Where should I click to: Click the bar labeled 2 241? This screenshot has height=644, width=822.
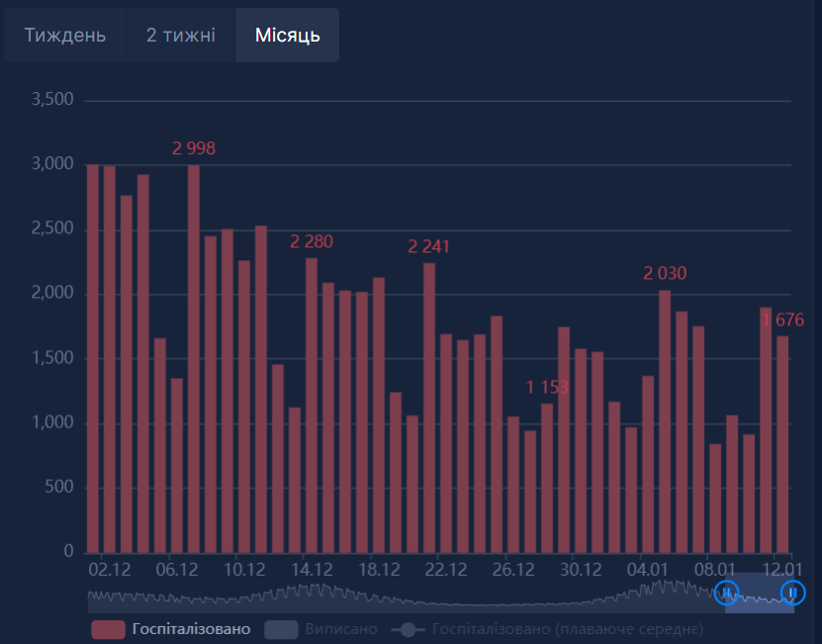click(429, 408)
